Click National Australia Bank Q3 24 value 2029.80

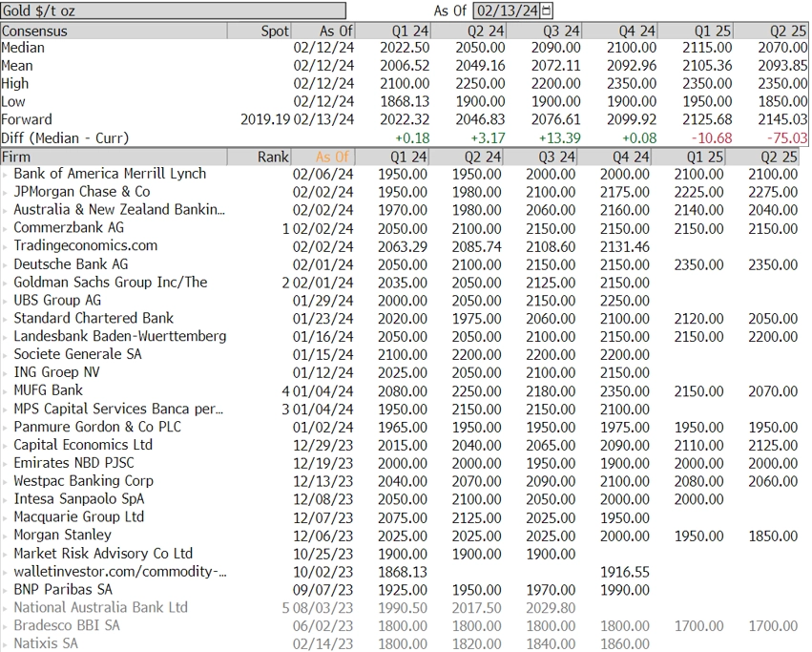[551, 608]
